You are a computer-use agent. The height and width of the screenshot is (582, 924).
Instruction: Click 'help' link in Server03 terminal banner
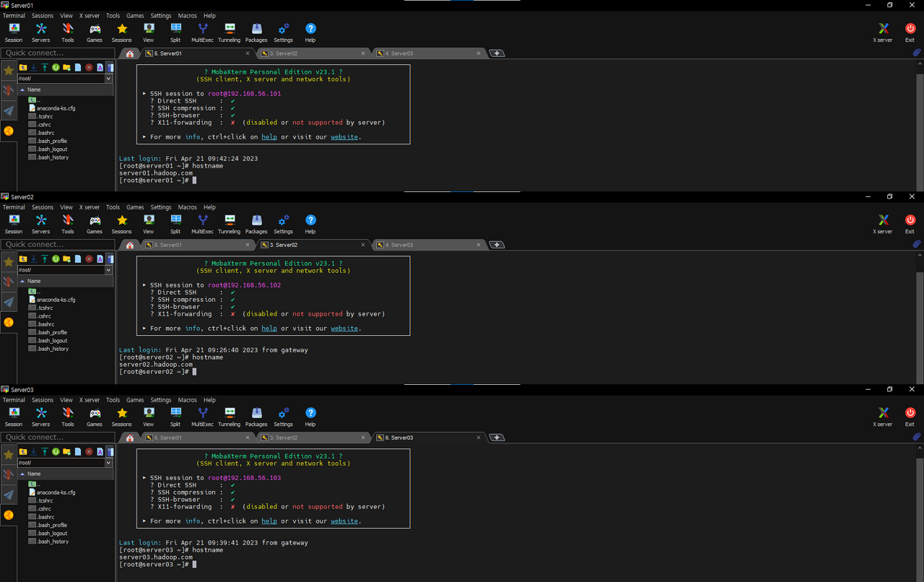(269, 521)
